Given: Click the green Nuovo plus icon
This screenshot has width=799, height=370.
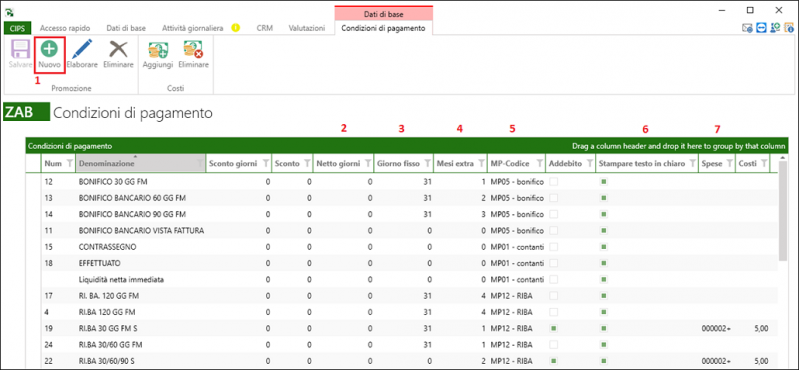Looking at the screenshot, I should pos(49,49).
